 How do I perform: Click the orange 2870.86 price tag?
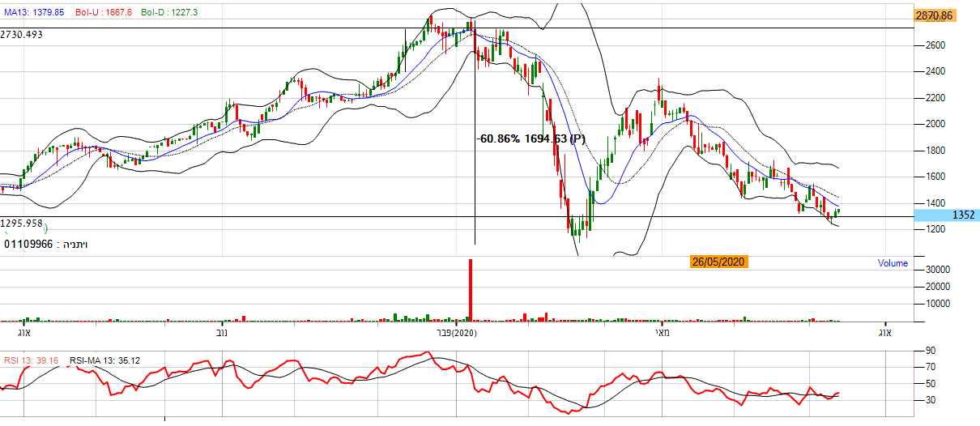[934, 15]
